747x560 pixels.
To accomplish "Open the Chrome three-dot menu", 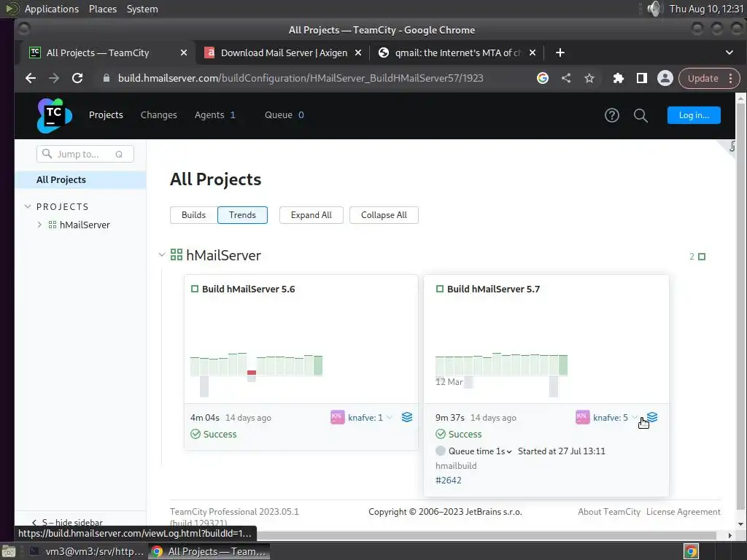I will point(731,78).
